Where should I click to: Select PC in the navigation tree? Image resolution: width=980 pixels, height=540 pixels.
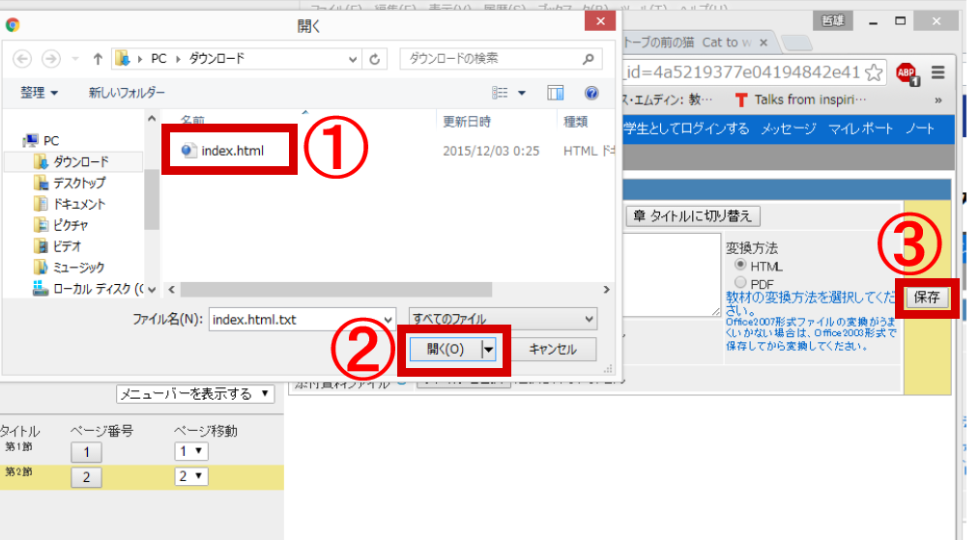pos(41,141)
